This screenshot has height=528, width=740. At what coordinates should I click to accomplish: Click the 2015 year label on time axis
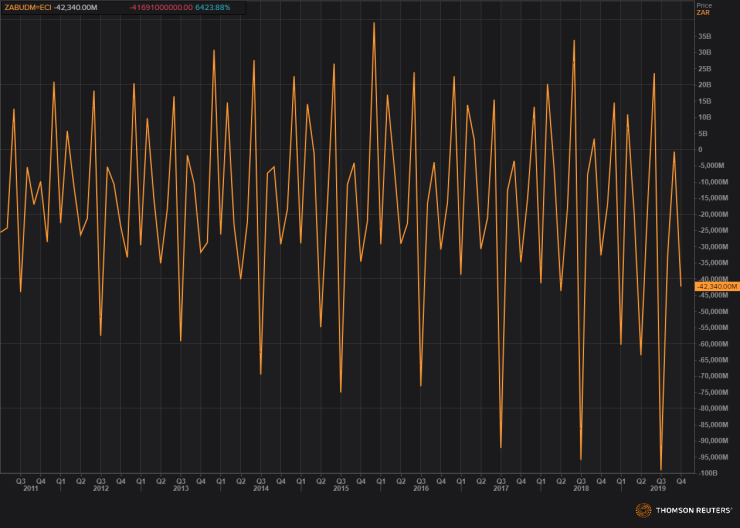pos(341,488)
